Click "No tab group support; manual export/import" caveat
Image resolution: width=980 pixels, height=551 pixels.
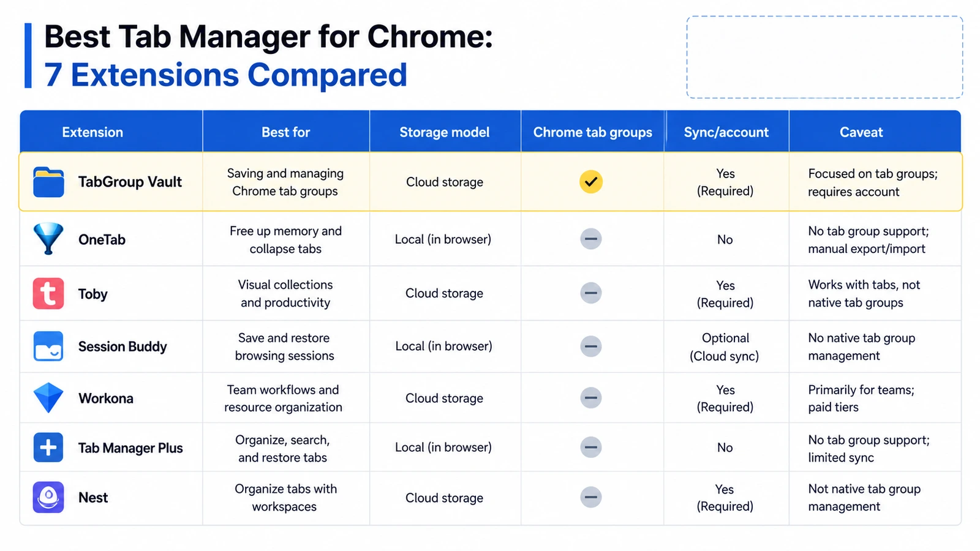coord(869,239)
